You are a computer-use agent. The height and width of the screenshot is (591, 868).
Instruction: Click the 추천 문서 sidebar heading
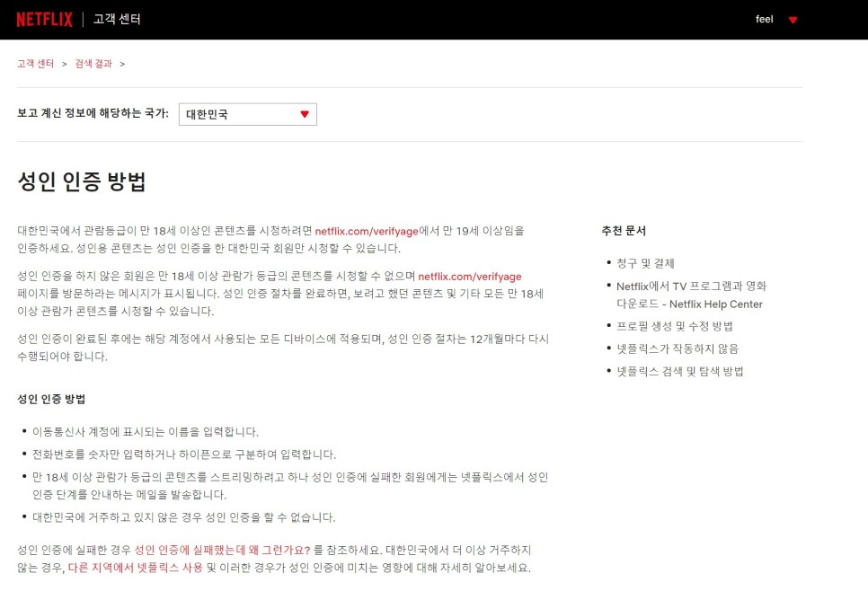624,231
